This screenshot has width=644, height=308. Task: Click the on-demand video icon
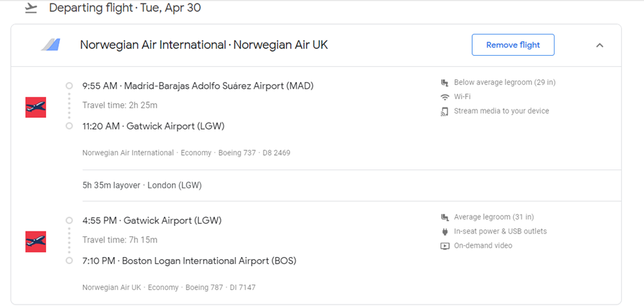(444, 246)
